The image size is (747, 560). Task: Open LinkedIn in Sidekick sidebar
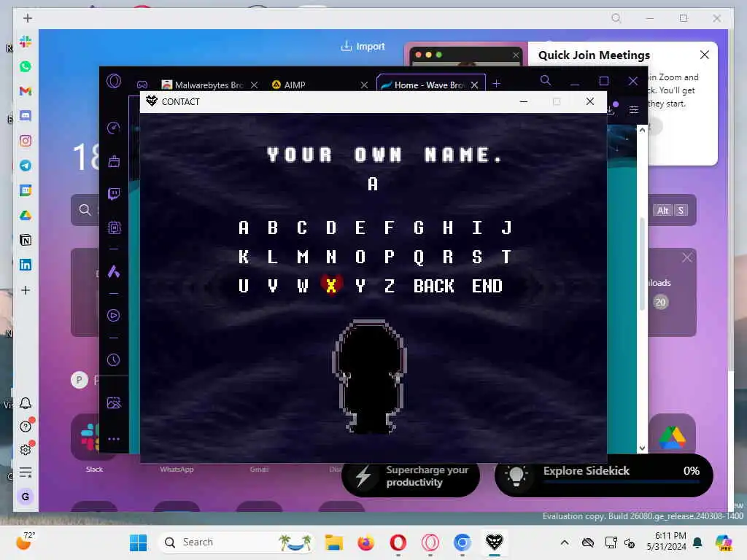pyautogui.click(x=26, y=265)
